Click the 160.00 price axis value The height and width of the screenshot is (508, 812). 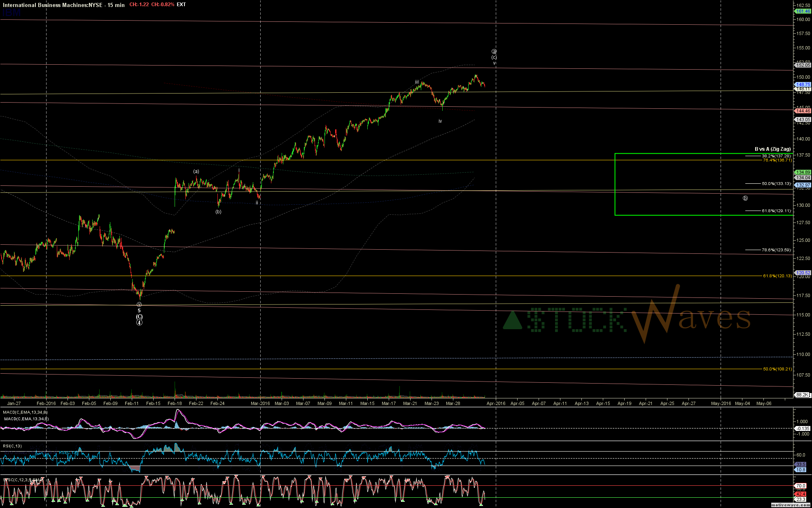point(803,19)
